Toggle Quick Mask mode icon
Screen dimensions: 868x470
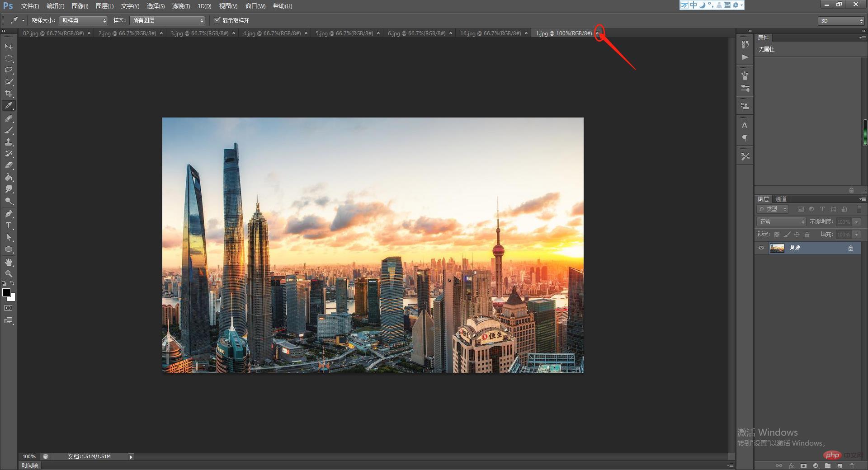click(9, 308)
